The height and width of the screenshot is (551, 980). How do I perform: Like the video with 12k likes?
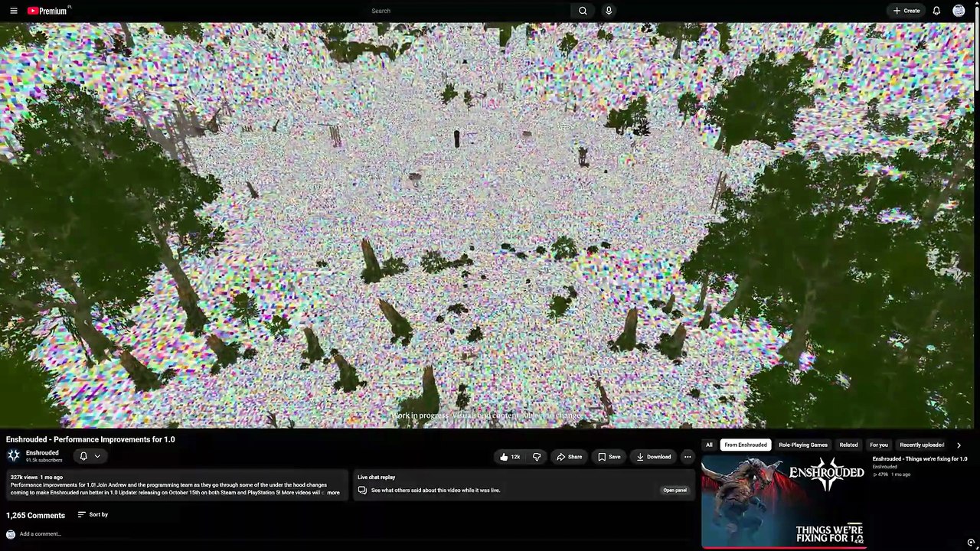tap(510, 457)
